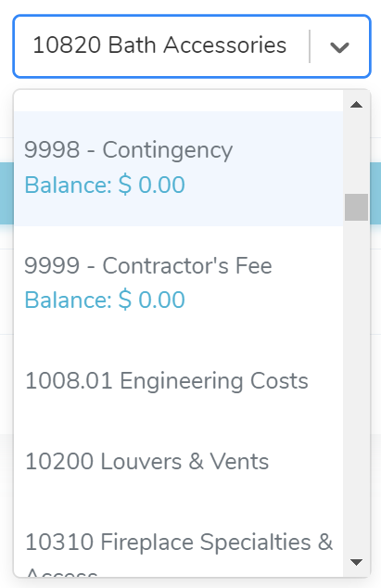
Task: Click the dollar sign in Contingency's balance
Action: (x=125, y=185)
